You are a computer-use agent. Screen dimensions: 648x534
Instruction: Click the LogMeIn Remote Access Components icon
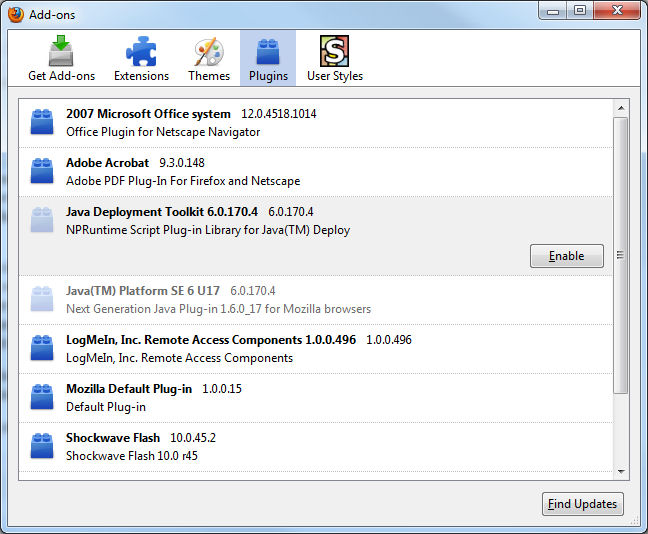click(42, 348)
